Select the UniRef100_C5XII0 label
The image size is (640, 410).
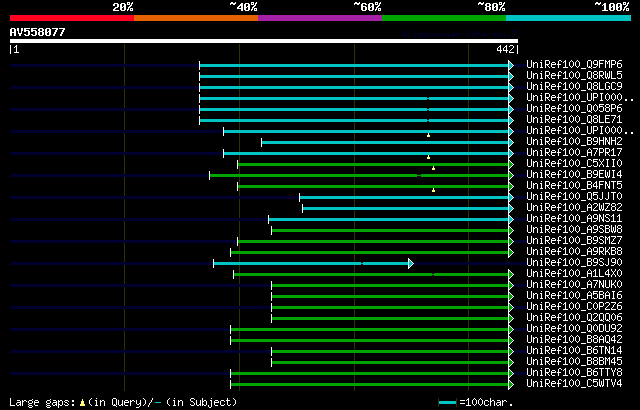(x=574, y=164)
